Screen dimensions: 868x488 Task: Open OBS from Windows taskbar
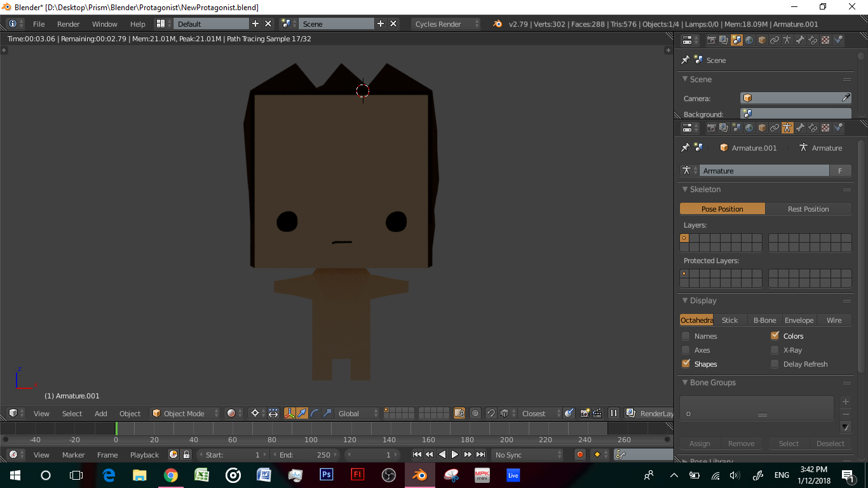(x=389, y=475)
